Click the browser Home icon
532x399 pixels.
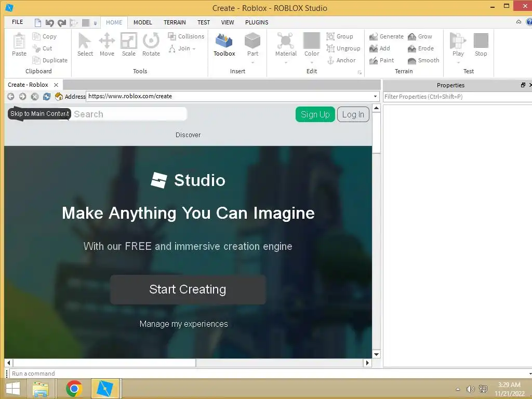click(x=59, y=96)
